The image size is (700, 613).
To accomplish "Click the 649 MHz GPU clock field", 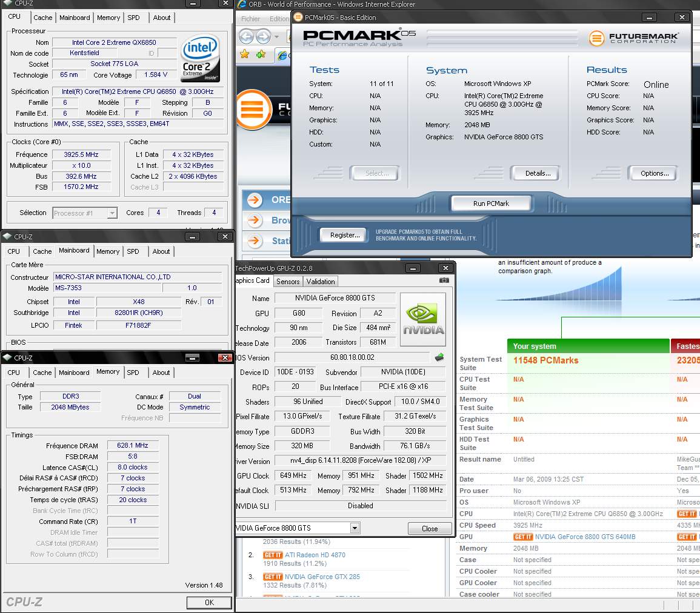I will [x=293, y=475].
